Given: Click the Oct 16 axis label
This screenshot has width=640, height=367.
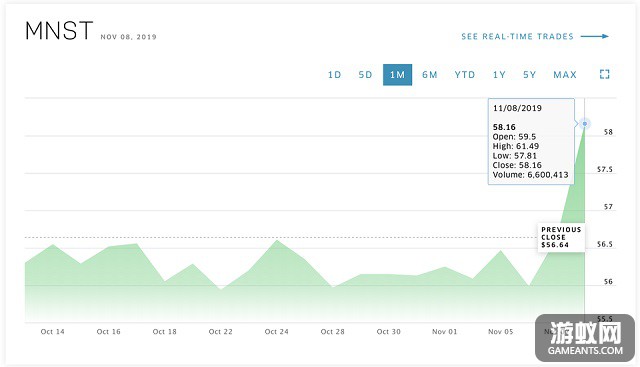Looking at the screenshot, I should pos(109,332).
